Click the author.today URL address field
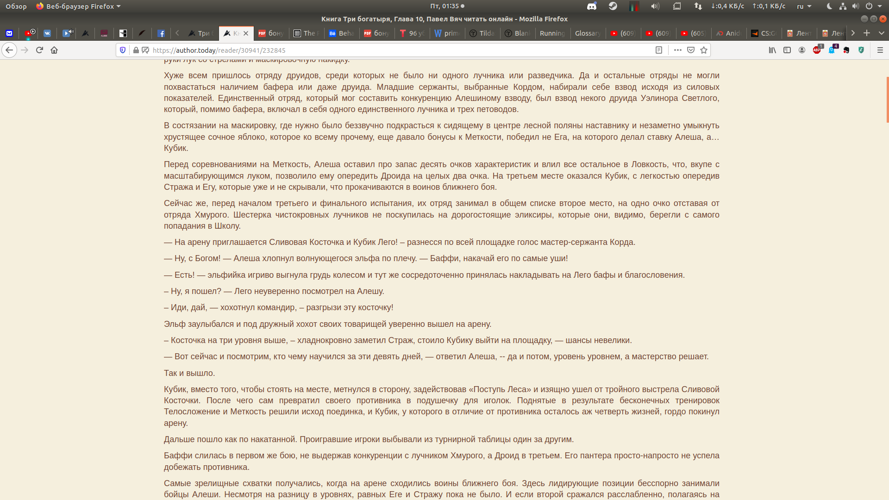 [400, 50]
